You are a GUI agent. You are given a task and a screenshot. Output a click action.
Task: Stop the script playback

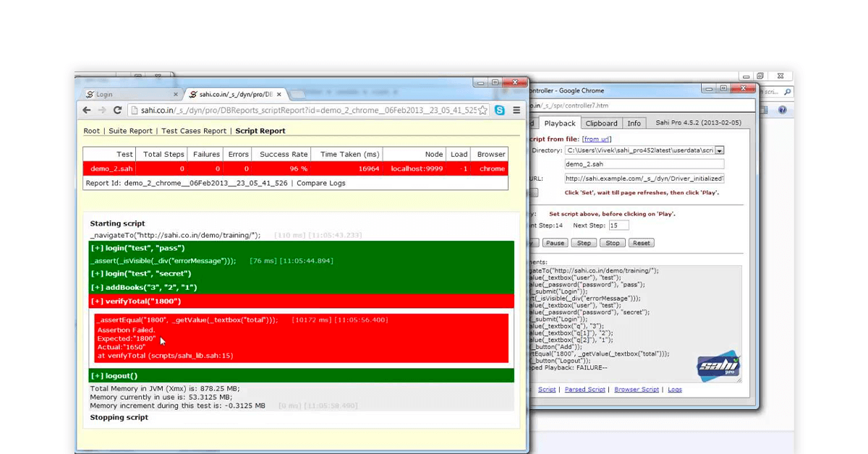[612, 243]
